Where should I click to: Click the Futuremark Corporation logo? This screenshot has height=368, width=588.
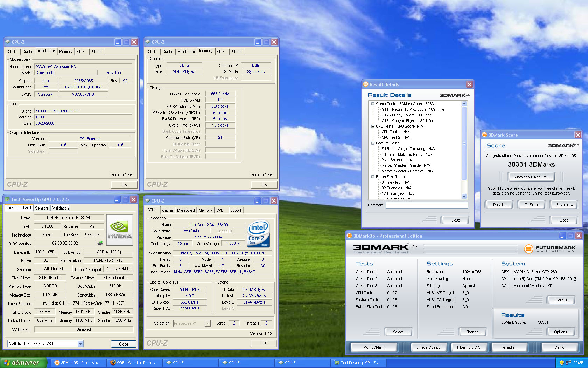550,249
